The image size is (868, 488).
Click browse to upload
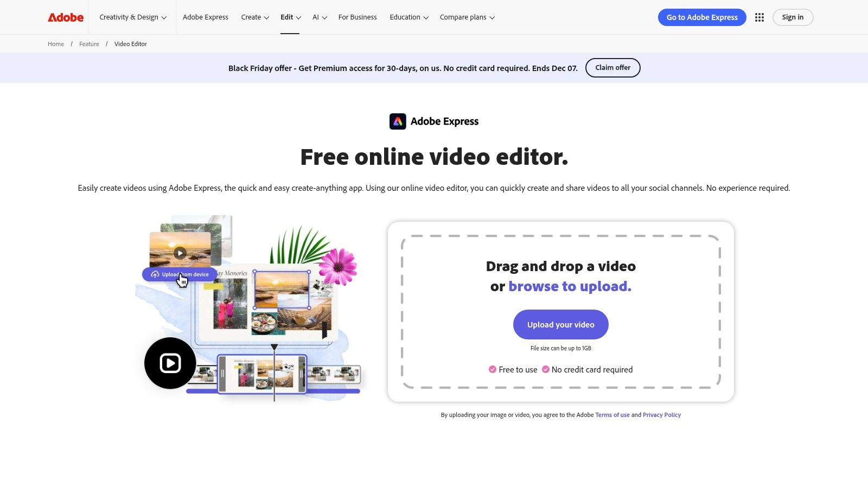coord(569,286)
